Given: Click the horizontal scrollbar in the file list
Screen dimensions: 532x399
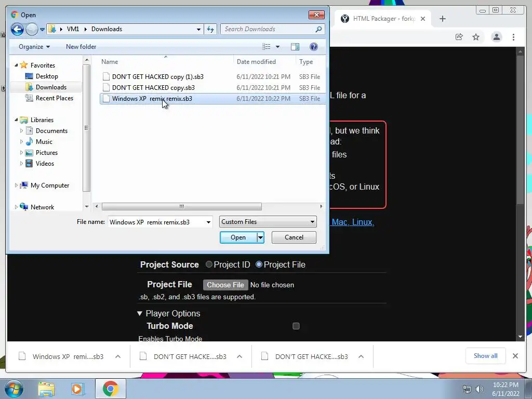Looking at the screenshot, I should (181, 206).
